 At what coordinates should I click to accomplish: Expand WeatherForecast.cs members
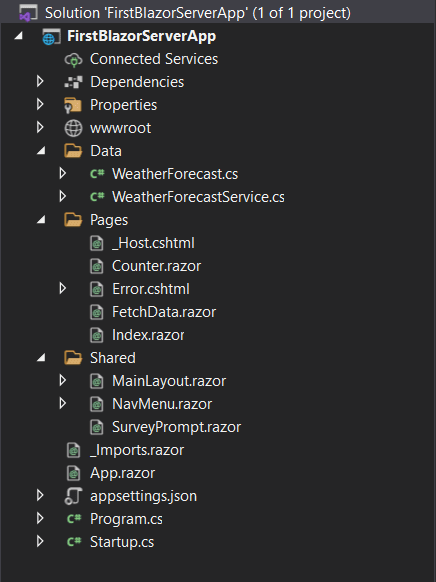[63, 173]
